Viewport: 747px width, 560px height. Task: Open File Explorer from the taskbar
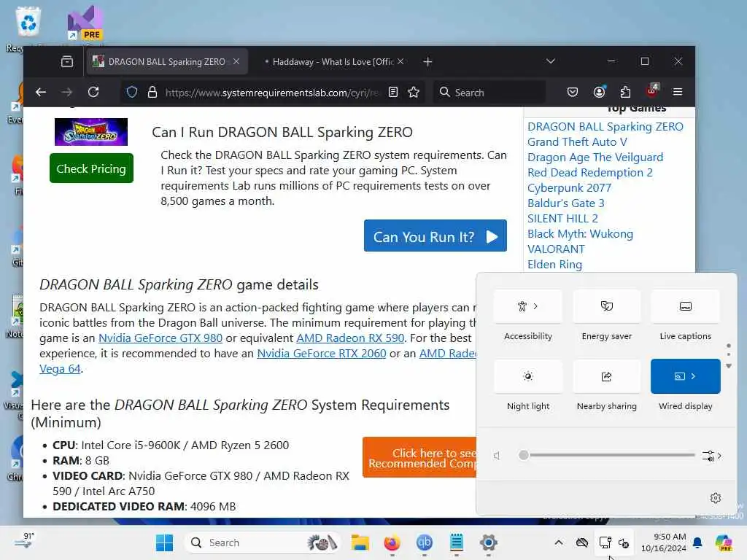360,542
